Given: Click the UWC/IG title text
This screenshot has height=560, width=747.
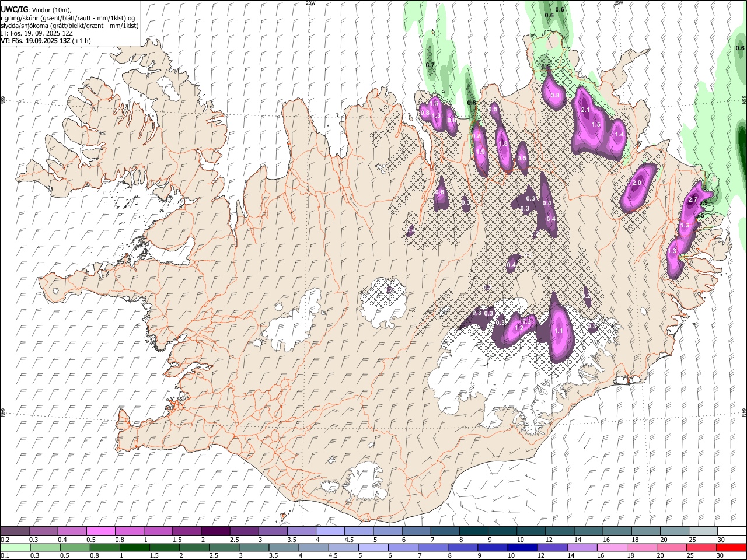Looking at the screenshot, I should [x=14, y=10].
